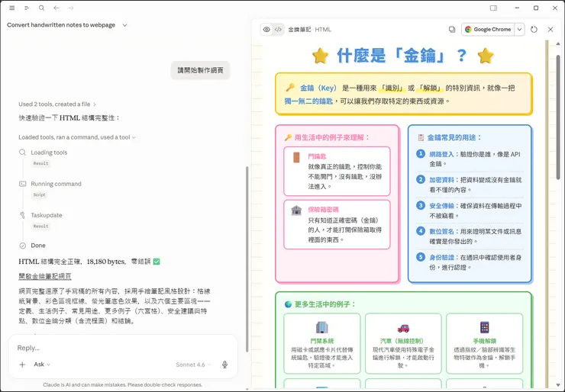Click the chat panel vertical scrollbar
The height and width of the screenshot is (392, 565).
coord(247,259)
